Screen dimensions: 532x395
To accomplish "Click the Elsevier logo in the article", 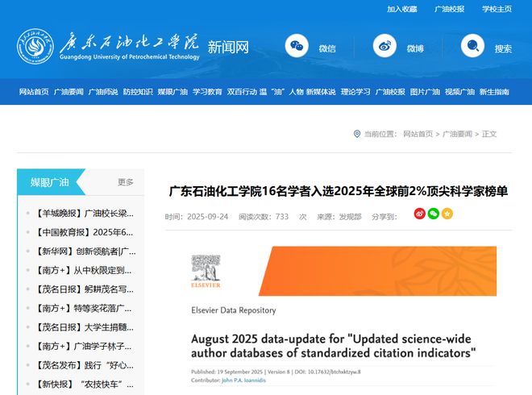I will coord(206,272).
